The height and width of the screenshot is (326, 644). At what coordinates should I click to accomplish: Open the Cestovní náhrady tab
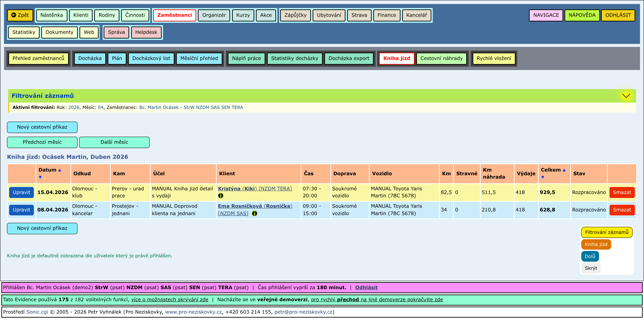tap(441, 58)
